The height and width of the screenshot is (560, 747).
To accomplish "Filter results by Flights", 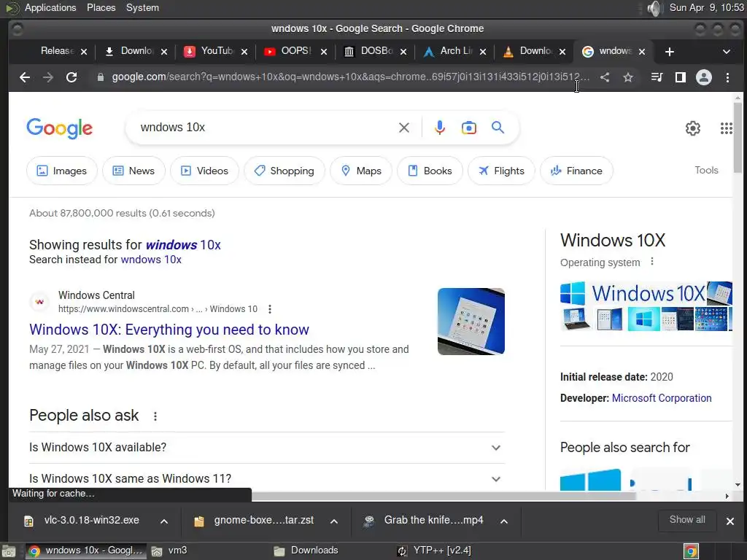I will click(x=502, y=171).
